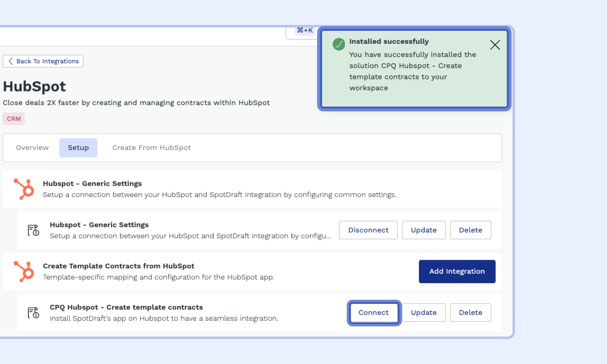Open the Create From HubSpot tab
The width and height of the screenshot is (607, 364).
pyautogui.click(x=151, y=148)
